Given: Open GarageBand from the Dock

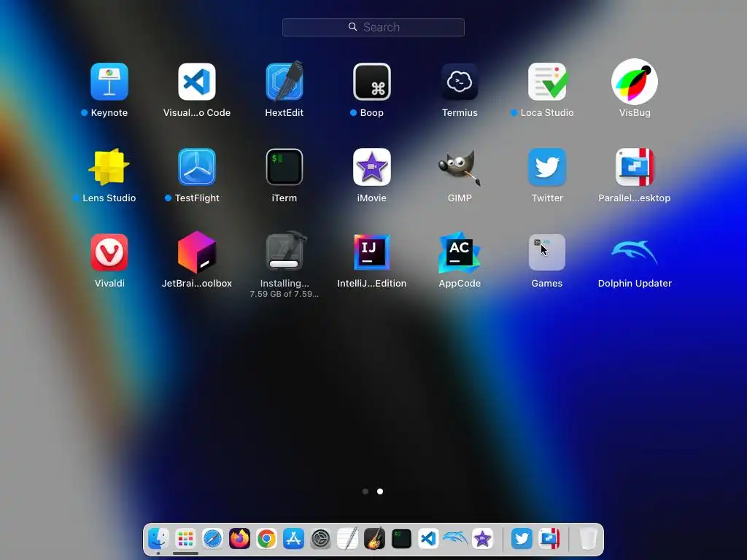Looking at the screenshot, I should (x=374, y=539).
